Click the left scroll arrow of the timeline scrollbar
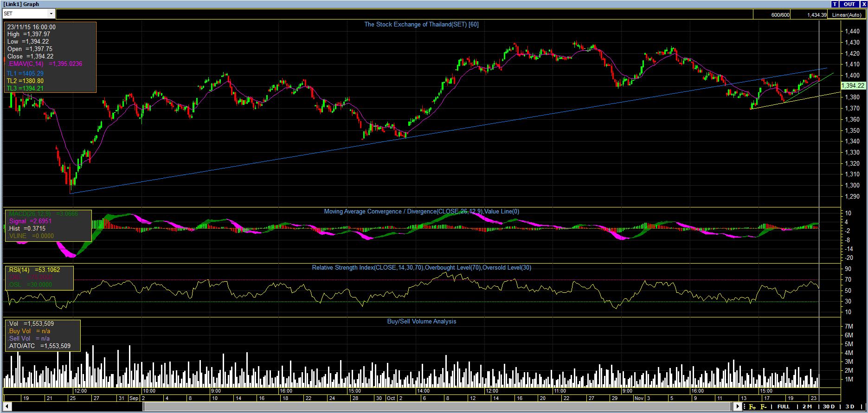 click(x=7, y=407)
